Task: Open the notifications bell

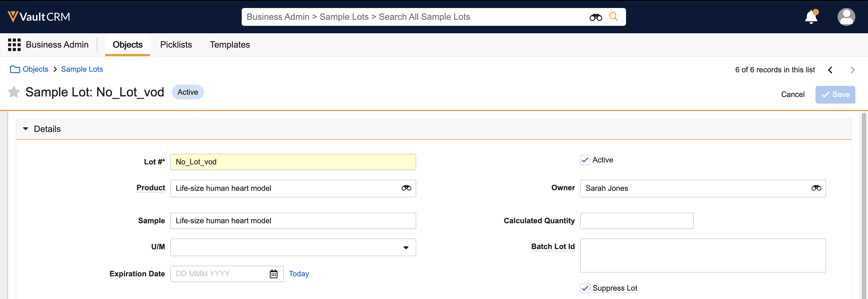Action: pyautogui.click(x=811, y=17)
